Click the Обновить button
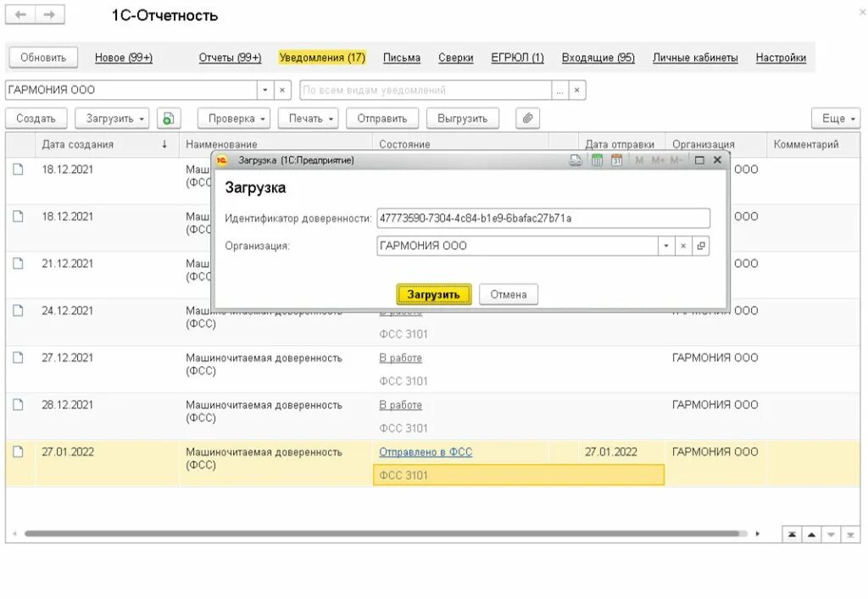The height and width of the screenshot is (599, 868). 43,58
